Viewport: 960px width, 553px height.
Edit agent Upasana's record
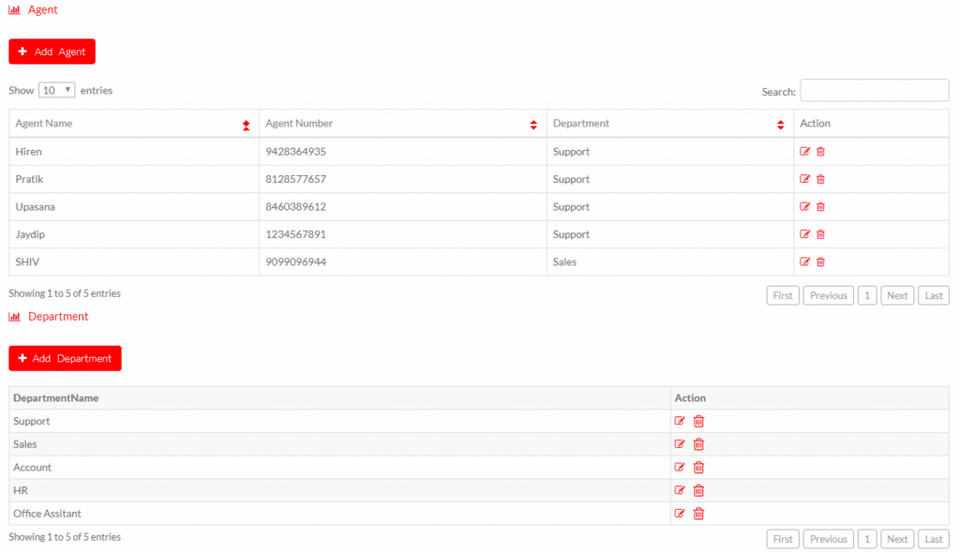coord(804,206)
